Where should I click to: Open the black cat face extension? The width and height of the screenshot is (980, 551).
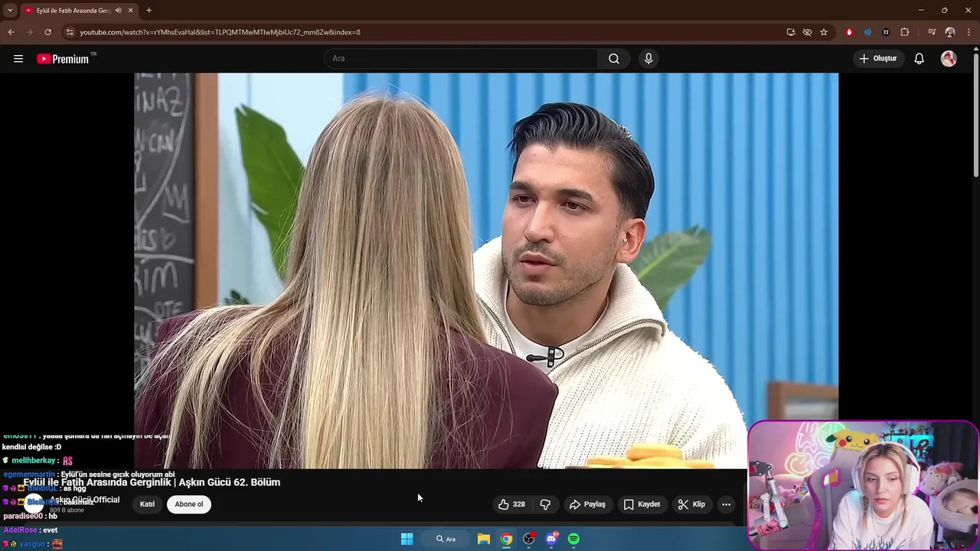886,32
